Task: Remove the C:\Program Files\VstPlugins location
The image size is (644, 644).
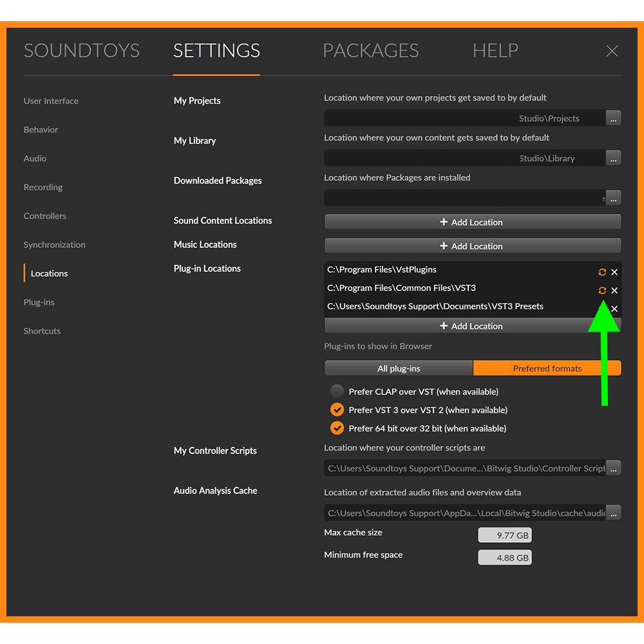Action: (x=614, y=272)
